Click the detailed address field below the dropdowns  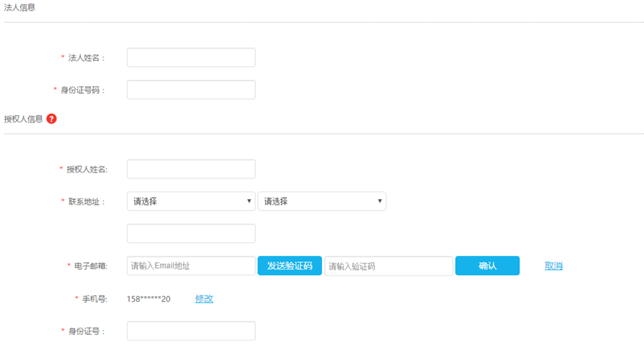191,233
